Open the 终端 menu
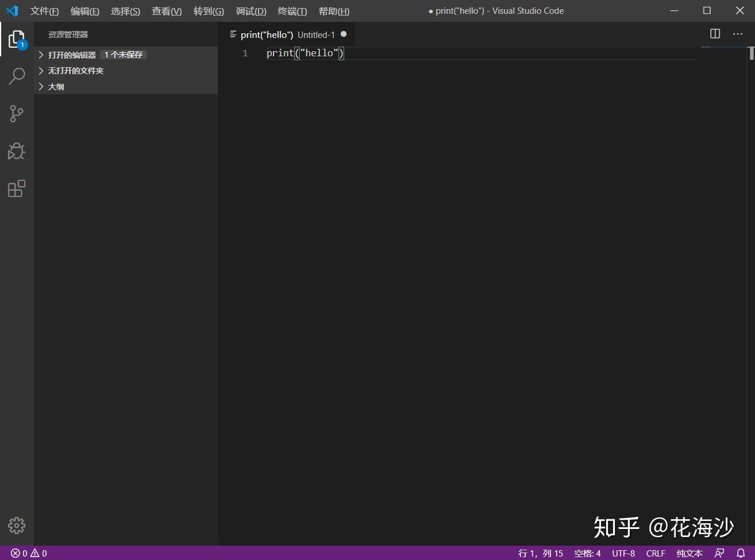The width and height of the screenshot is (755, 560). [292, 10]
